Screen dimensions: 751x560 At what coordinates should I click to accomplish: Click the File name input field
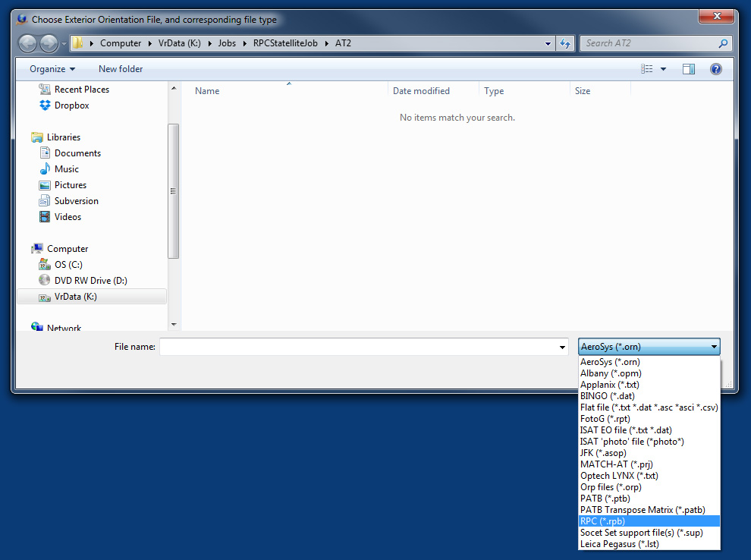358,347
